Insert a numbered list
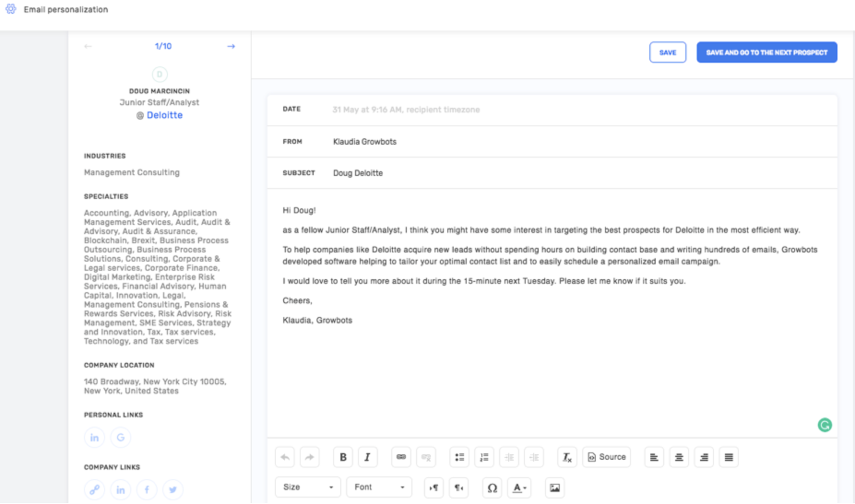The image size is (855, 504). tap(484, 457)
